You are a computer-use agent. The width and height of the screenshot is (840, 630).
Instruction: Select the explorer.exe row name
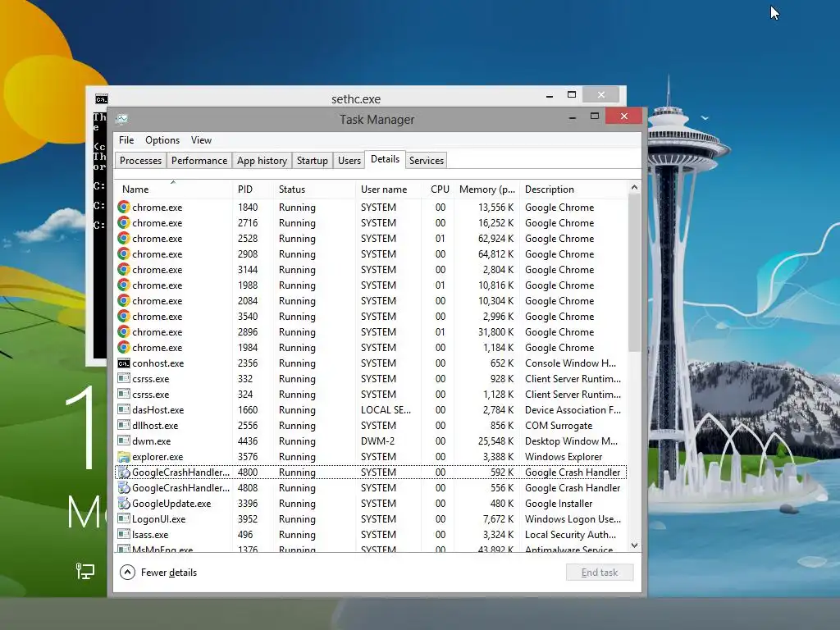[157, 456]
